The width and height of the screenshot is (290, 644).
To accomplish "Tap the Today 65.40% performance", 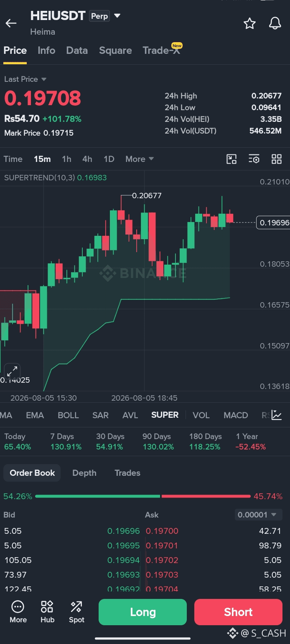I will point(18,442).
